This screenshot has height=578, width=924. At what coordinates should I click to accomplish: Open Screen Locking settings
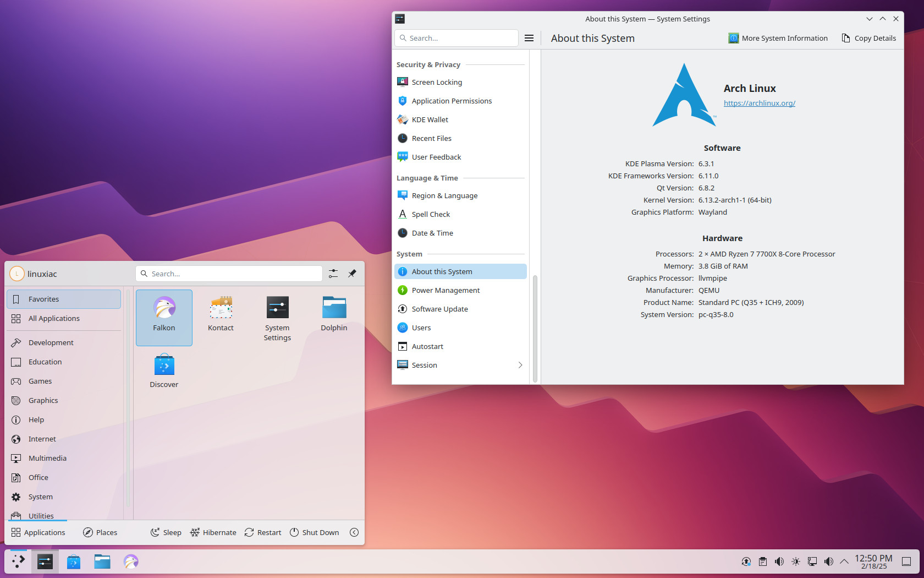[x=460, y=82]
